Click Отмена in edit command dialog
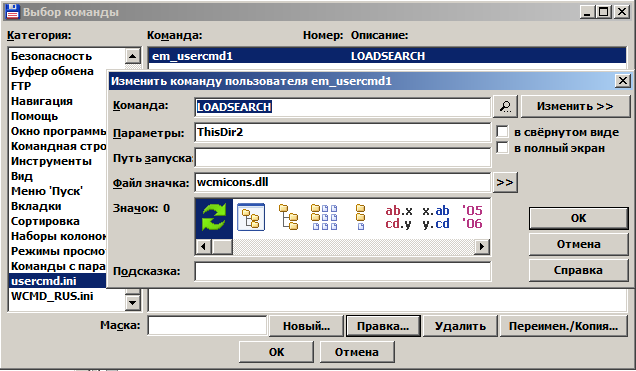The image size is (636, 371). pyautogui.click(x=578, y=244)
